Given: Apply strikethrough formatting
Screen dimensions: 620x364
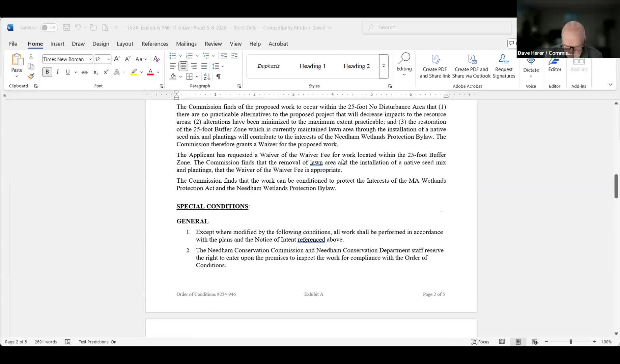Looking at the screenshot, I should click(84, 72).
